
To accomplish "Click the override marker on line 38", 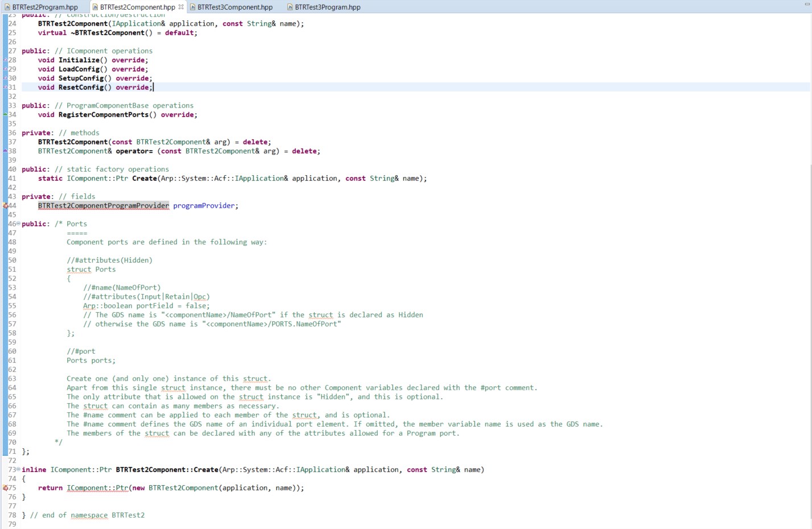I will [x=6, y=151].
